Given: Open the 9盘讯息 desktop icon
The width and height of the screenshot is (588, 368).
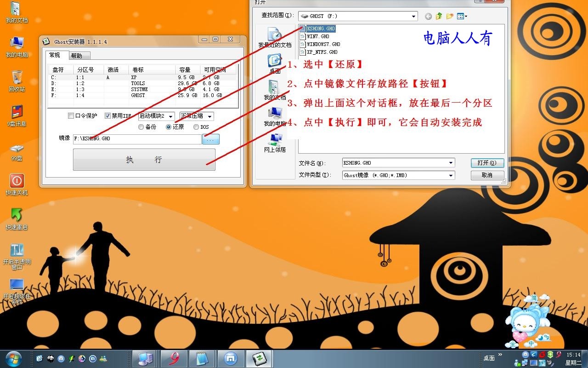Looking at the screenshot, I should [17, 116].
